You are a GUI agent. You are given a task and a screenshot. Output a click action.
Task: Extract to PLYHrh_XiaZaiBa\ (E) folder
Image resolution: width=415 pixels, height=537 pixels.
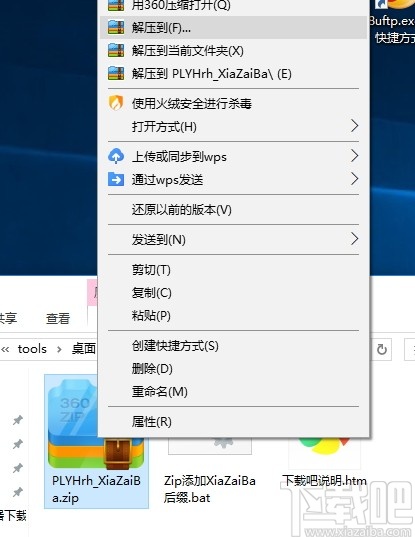[x=233, y=74]
